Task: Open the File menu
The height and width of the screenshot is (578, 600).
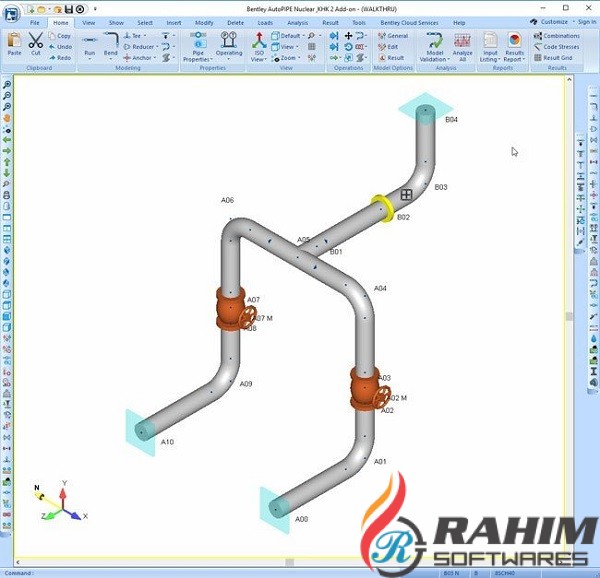Action: point(34,23)
